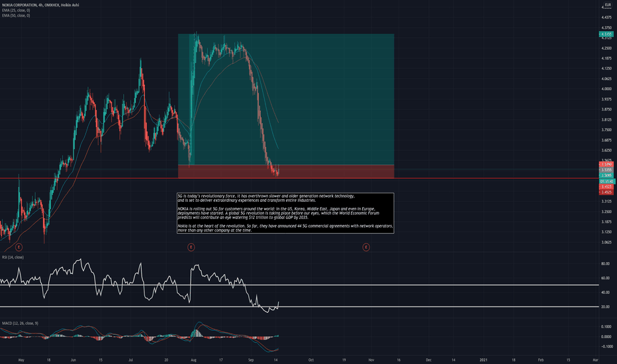
Task: Click the Jun label on time axis
Action: click(73, 359)
